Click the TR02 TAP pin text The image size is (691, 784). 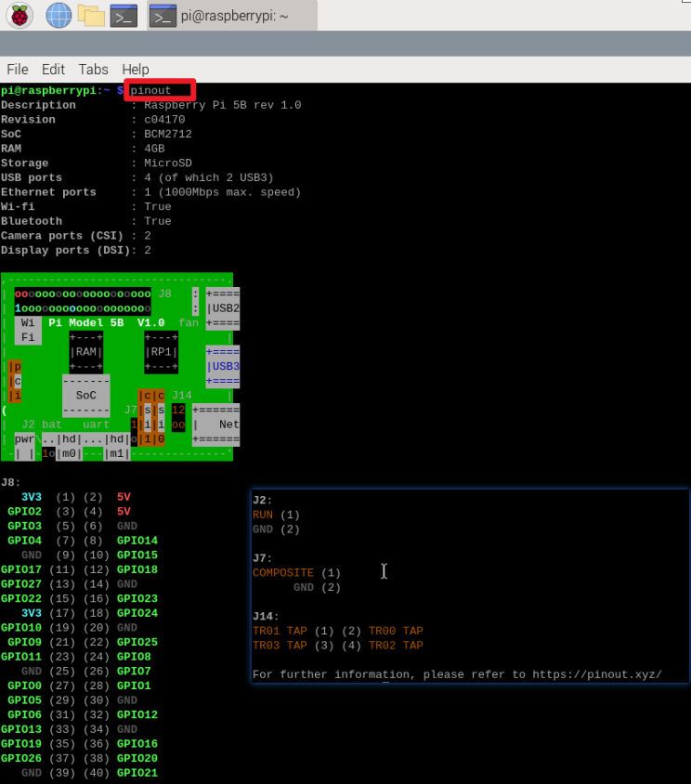click(396, 646)
